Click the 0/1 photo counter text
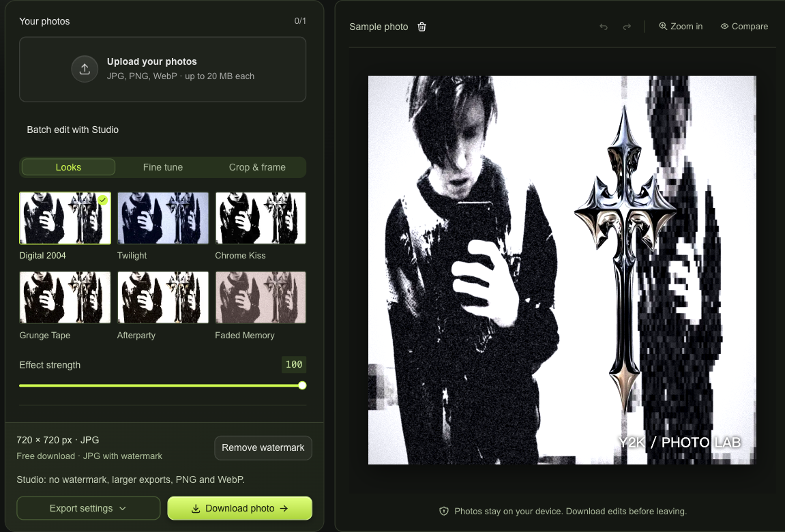This screenshot has width=785, height=532. (x=300, y=21)
